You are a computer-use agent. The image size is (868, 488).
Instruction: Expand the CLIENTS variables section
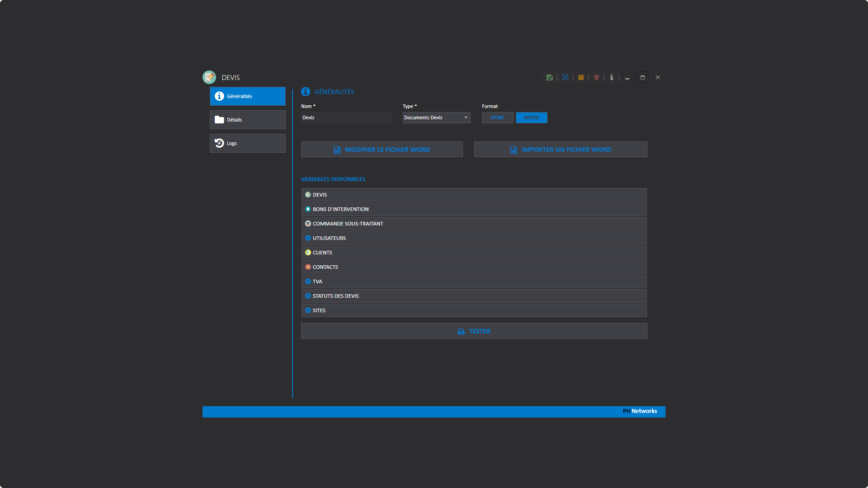[x=474, y=253]
